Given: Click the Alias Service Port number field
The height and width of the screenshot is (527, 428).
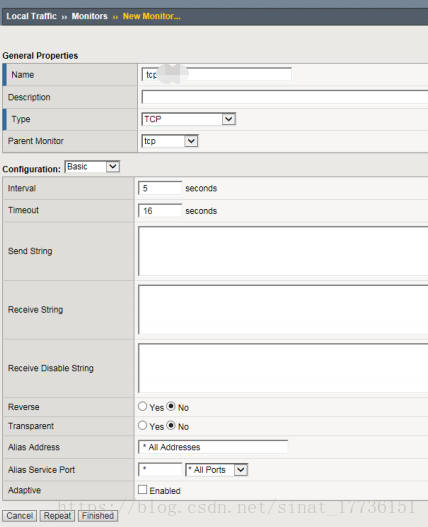Looking at the screenshot, I should click(x=160, y=469).
